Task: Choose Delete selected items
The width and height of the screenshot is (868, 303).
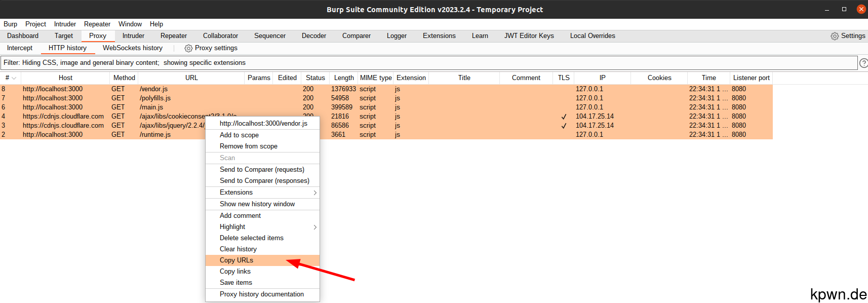Action: point(262,238)
